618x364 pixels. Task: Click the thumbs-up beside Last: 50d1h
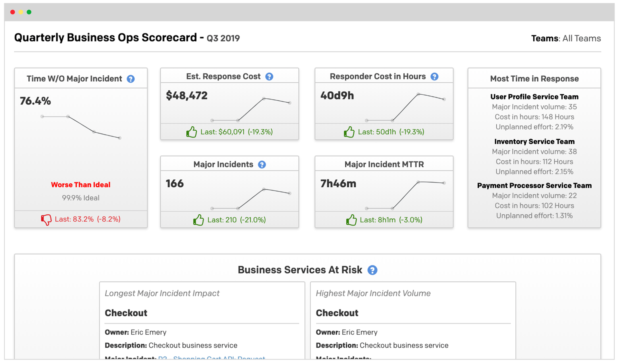[x=350, y=132]
